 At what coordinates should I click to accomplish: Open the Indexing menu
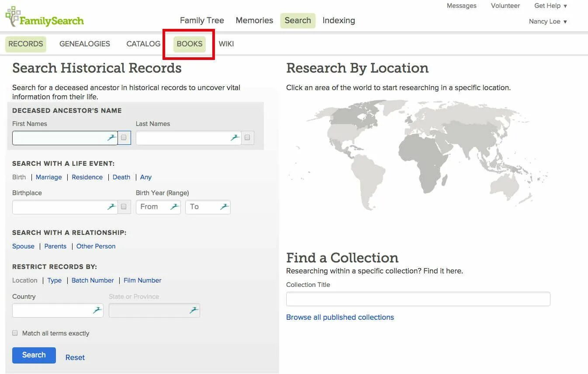coord(339,21)
